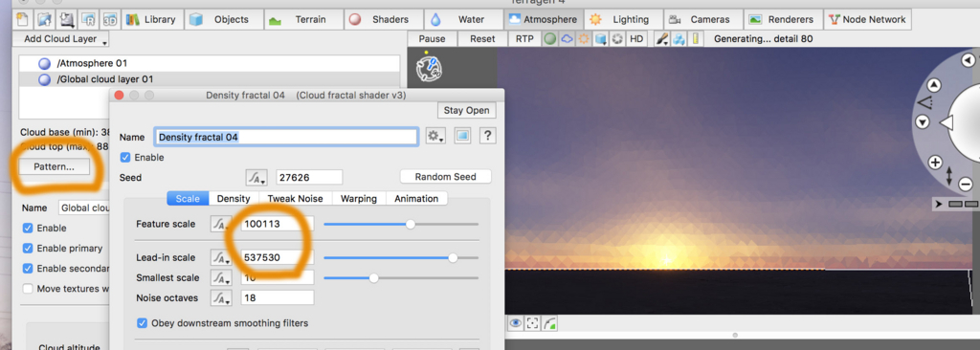The width and height of the screenshot is (980, 350).
Task: Switch to the Cameras layout
Action: tap(702, 19)
